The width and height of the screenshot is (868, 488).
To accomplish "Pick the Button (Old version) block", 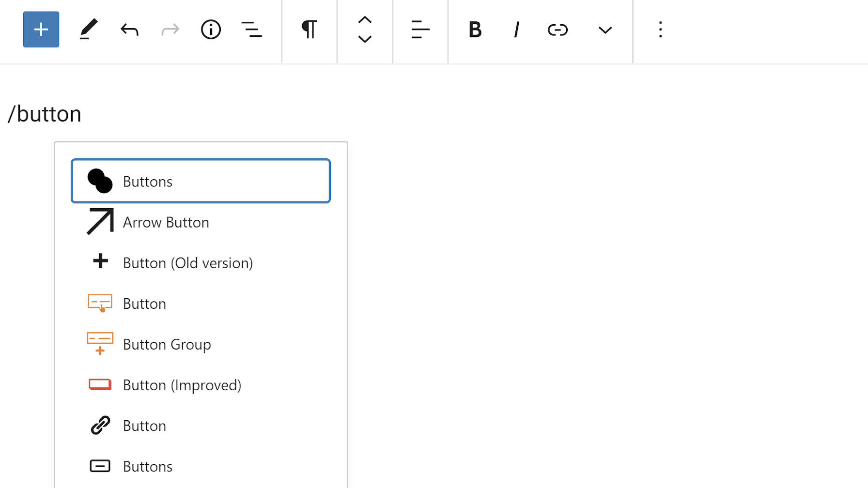I will pyautogui.click(x=187, y=263).
